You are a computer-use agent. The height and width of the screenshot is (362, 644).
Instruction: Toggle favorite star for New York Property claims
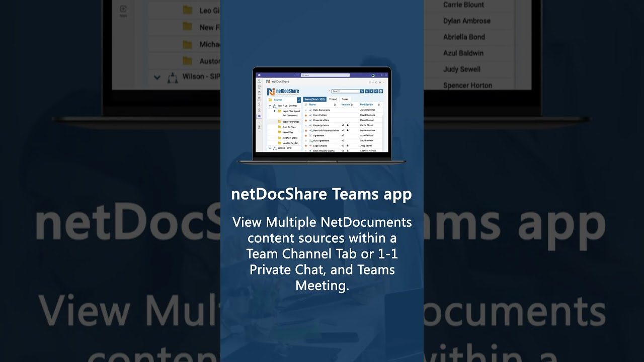click(306, 131)
